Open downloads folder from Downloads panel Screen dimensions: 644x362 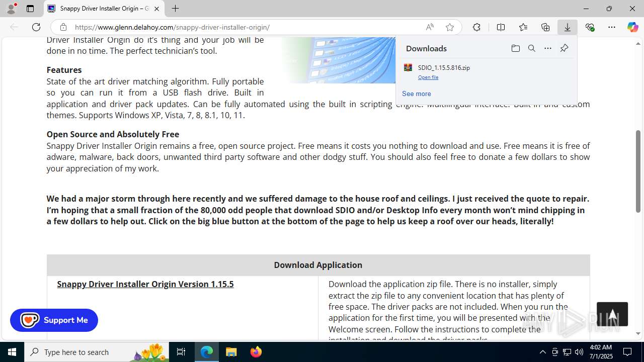click(x=515, y=48)
